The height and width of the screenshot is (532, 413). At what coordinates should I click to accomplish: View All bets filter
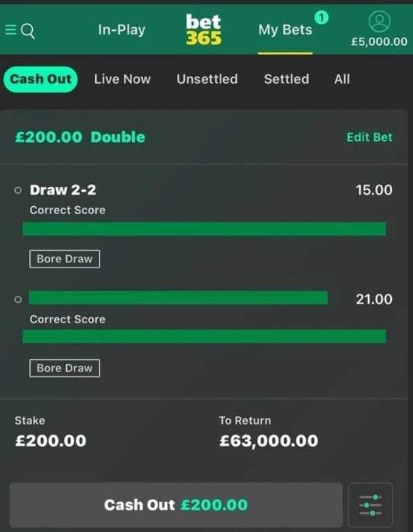point(342,79)
